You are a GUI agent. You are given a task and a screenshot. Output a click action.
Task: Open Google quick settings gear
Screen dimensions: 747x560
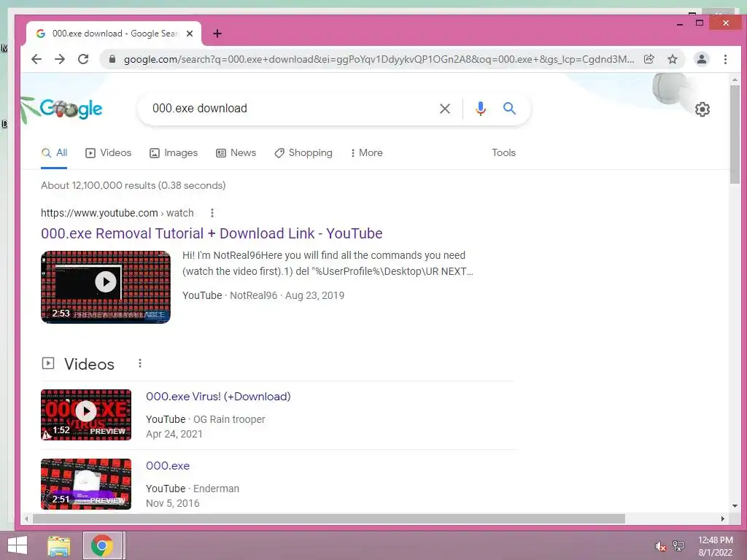pos(703,109)
